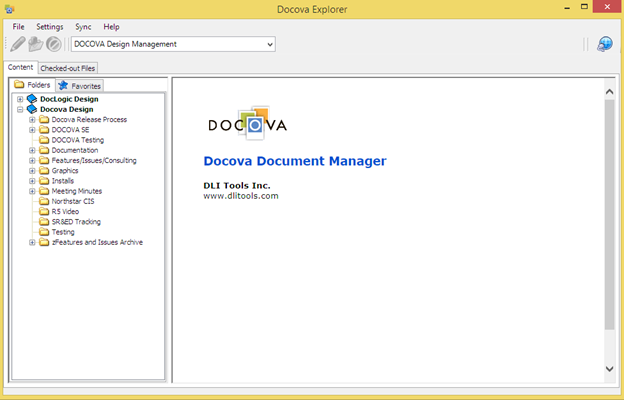Open the Sync menu
The height and width of the screenshot is (400, 624).
click(83, 27)
